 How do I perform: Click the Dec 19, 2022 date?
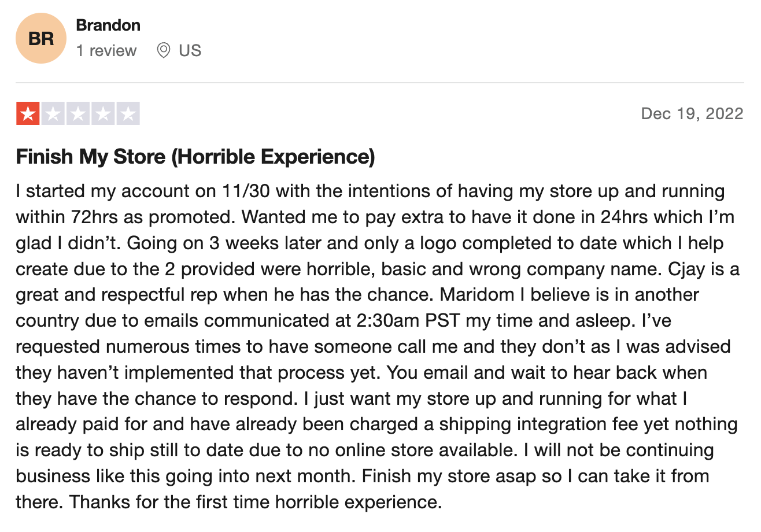coord(692,113)
